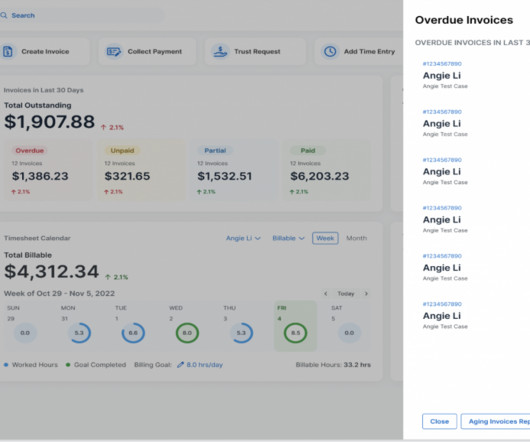530x442 pixels.
Task: Click Saturday 0.0 hours circle
Action: [350, 333]
